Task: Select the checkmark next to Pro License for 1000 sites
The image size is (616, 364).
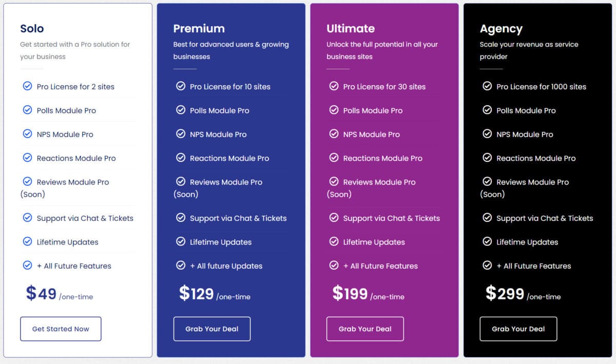Action: (487, 86)
